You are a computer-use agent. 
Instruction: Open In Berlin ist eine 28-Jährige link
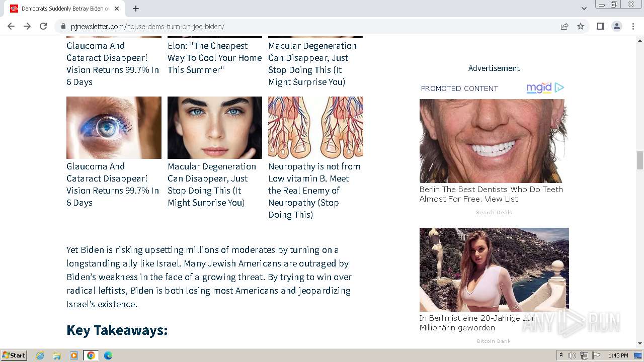[477, 323]
